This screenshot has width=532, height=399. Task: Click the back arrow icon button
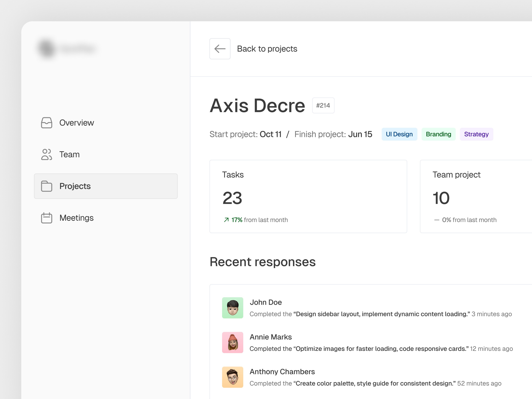(x=220, y=49)
